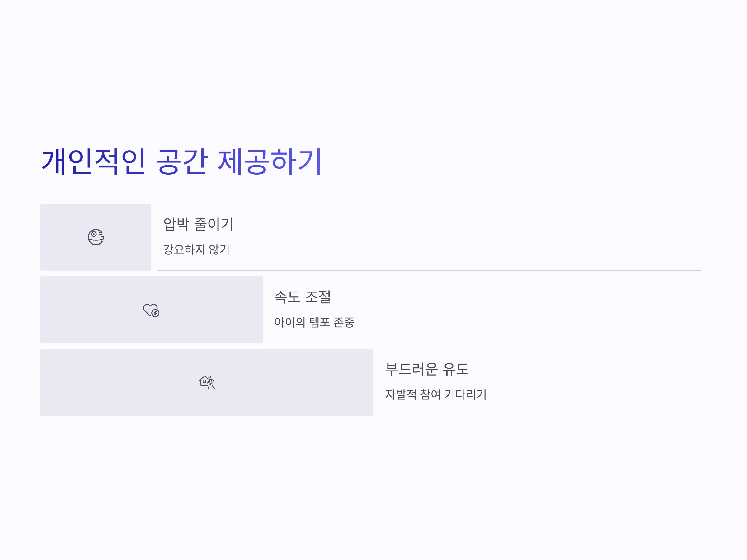This screenshot has height=560, width=747.
Task: Click the heart with lightning bolt icon
Action: (151, 310)
